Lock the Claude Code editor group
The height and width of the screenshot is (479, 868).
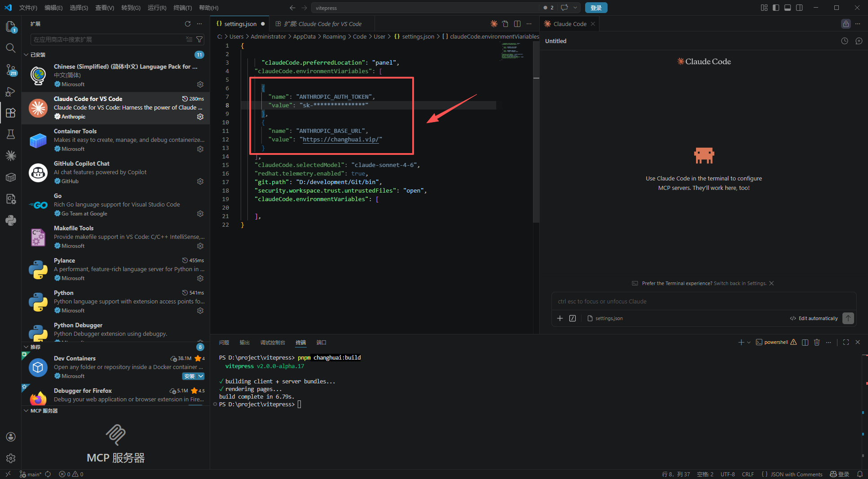tap(846, 24)
